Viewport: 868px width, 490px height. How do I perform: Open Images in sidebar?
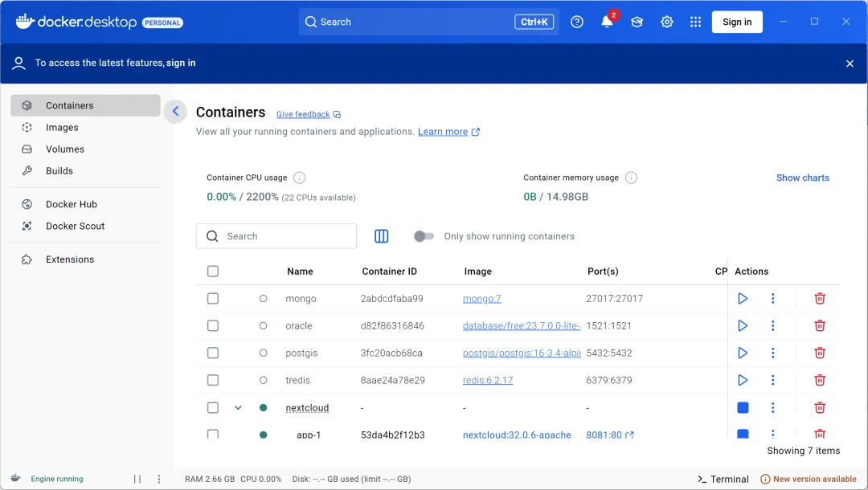(x=85, y=127)
